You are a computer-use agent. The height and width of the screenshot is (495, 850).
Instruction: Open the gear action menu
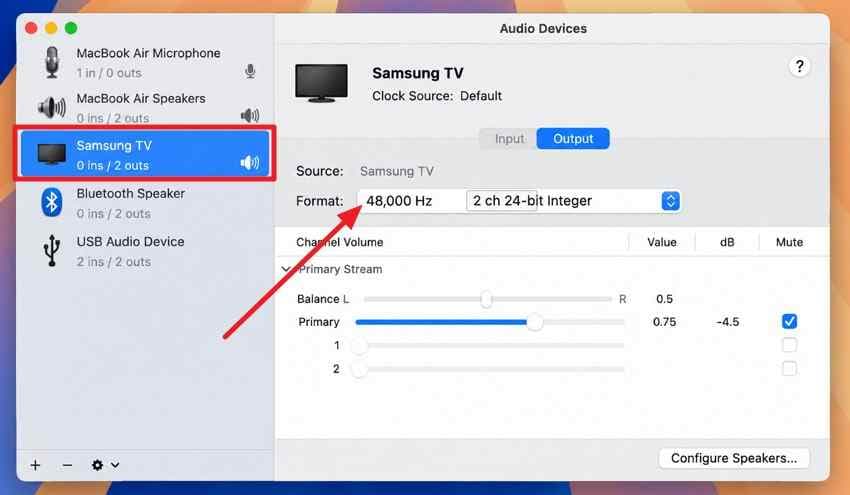pyautogui.click(x=105, y=465)
